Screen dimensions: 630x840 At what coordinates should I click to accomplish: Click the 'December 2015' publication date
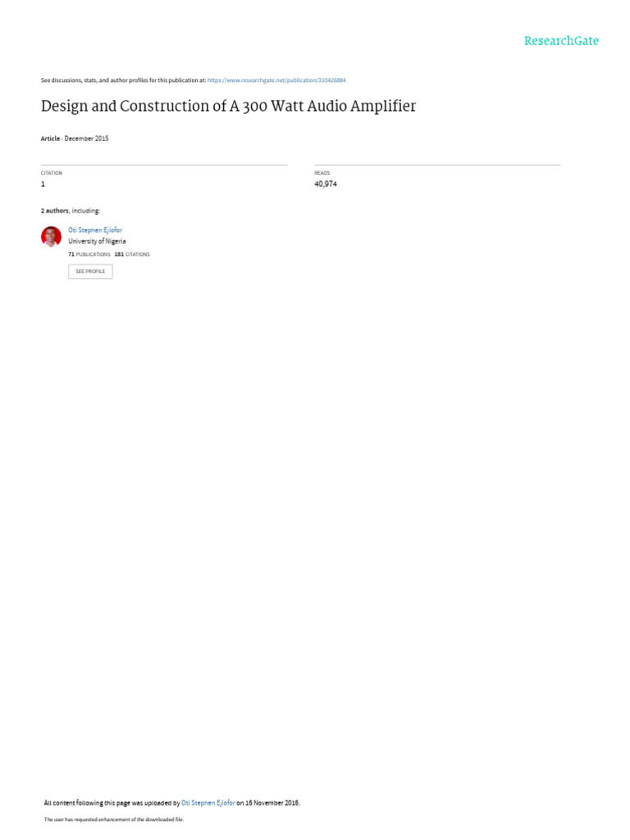coord(86,138)
